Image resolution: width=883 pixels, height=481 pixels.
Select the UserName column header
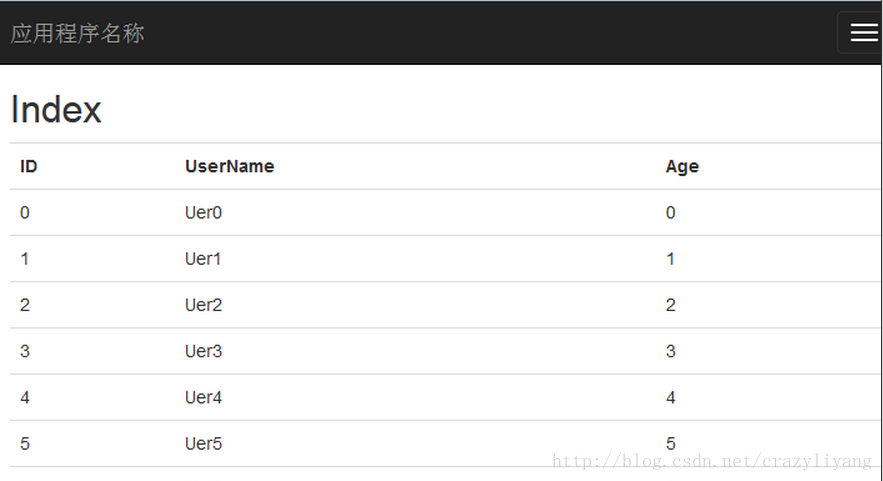[x=230, y=166]
